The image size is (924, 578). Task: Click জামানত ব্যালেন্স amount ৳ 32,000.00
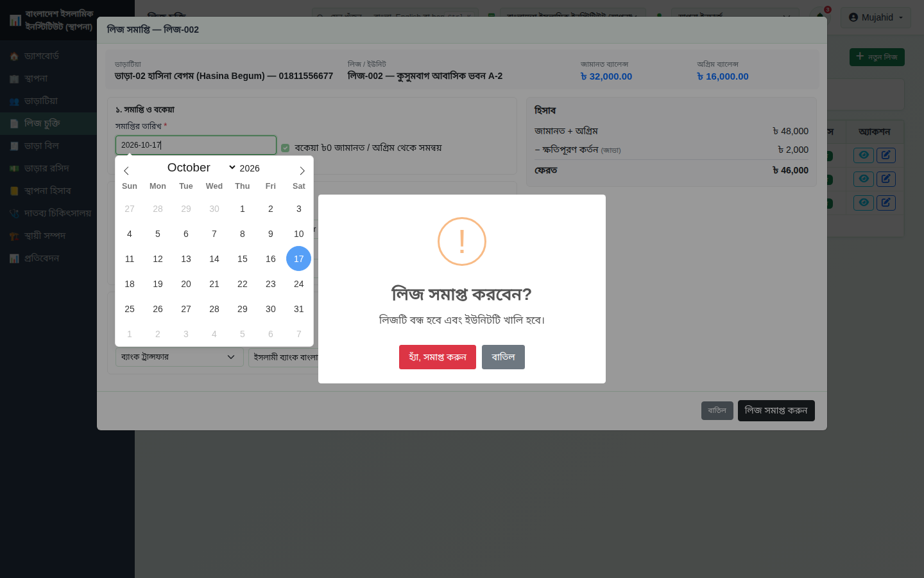606,76
